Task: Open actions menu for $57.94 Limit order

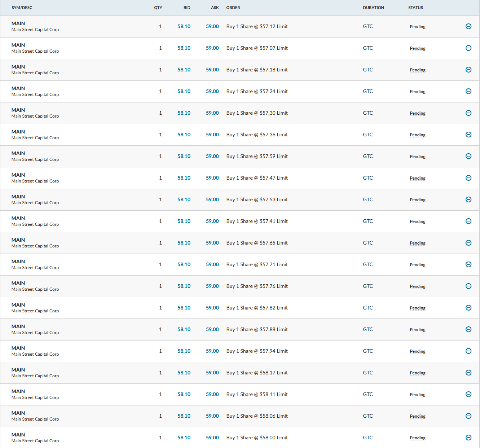Action: click(468, 351)
